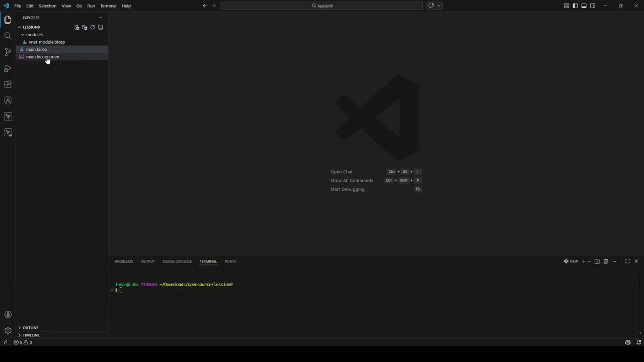This screenshot has height=362, width=644.
Task: Open vnet-module.bicep file
Action: pos(47,42)
